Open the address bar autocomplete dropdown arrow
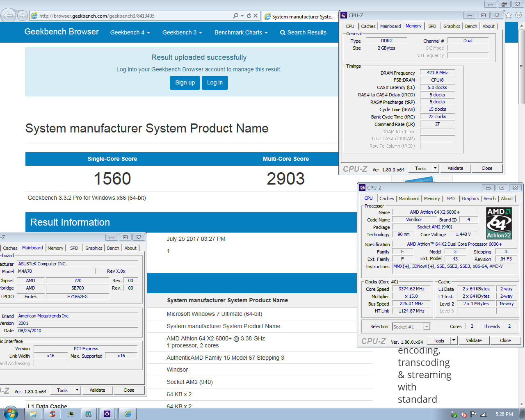Image resolution: width=525 pixels, height=420 pixels. pyautogui.click(x=242, y=16)
